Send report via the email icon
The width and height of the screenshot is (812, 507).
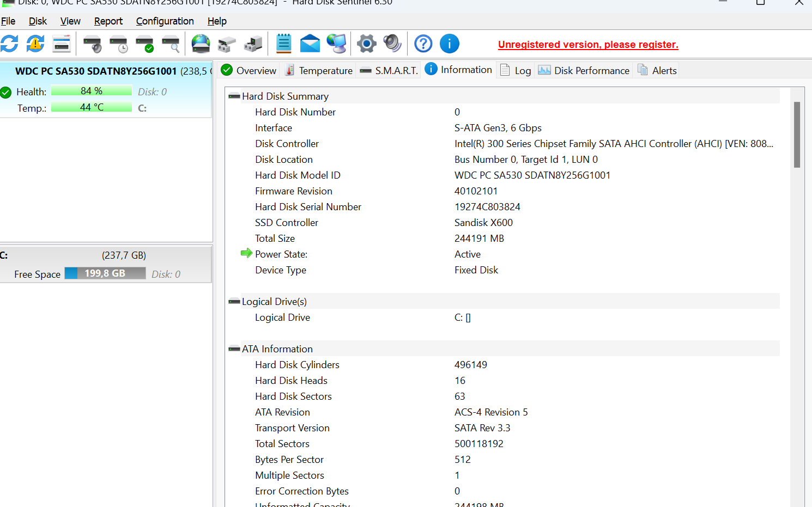pyautogui.click(x=310, y=44)
